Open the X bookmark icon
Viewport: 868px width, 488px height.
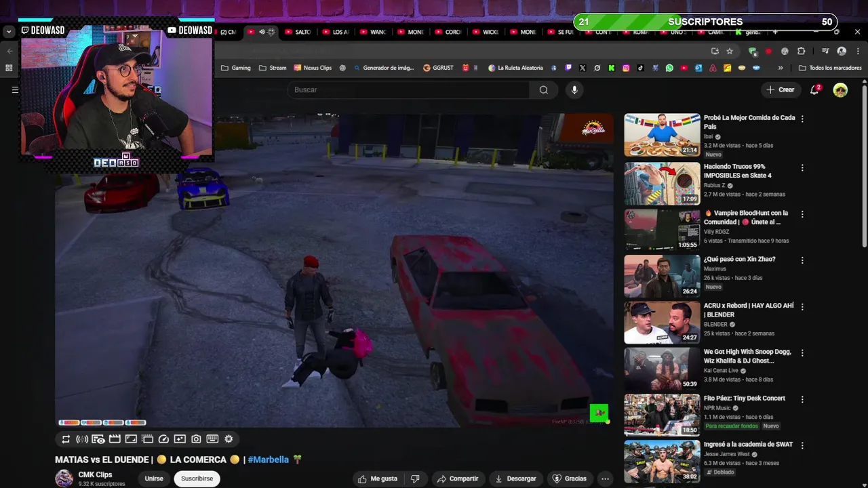click(x=583, y=68)
